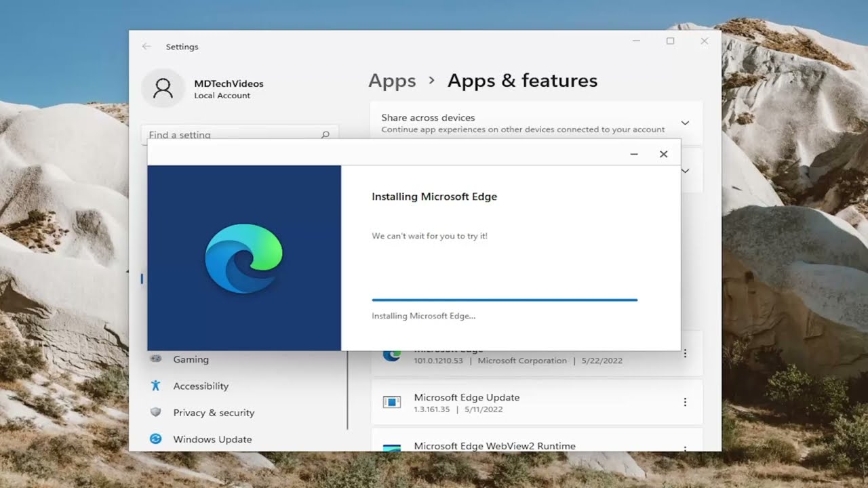This screenshot has height=488, width=868.
Task: Click Installing Microsoft Edge heading
Action: (x=435, y=197)
